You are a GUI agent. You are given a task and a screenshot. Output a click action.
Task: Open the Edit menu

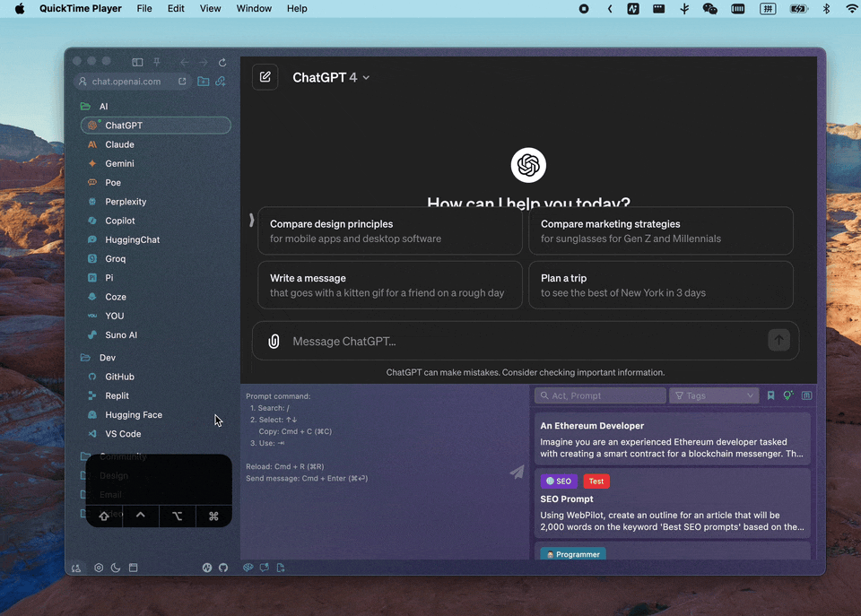click(176, 8)
